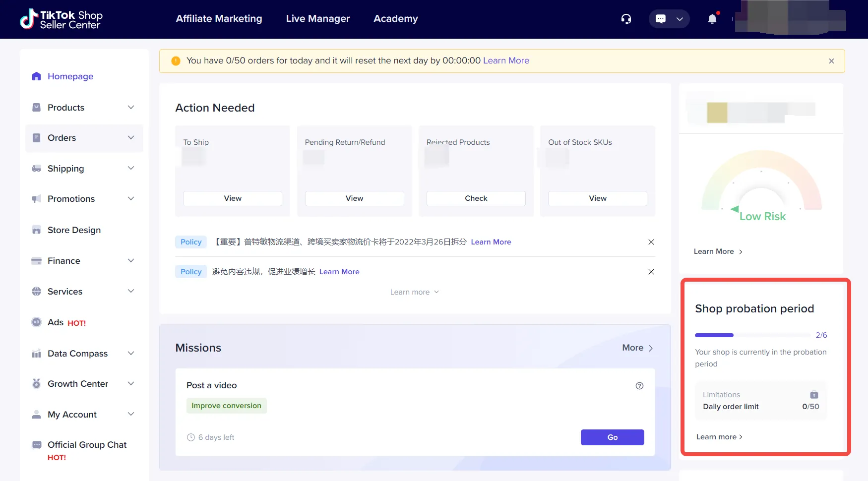Click the shop probation progress bar
The image size is (868, 481).
point(752,335)
